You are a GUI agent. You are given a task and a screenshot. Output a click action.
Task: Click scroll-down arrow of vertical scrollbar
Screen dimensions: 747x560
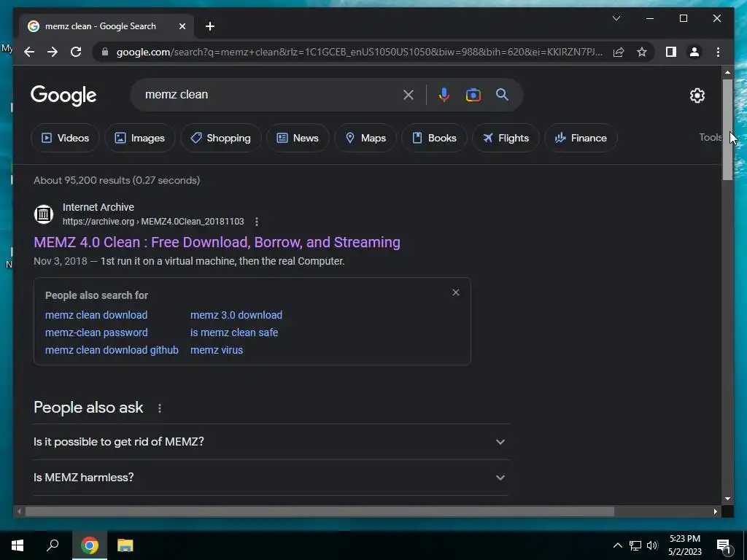(727, 499)
